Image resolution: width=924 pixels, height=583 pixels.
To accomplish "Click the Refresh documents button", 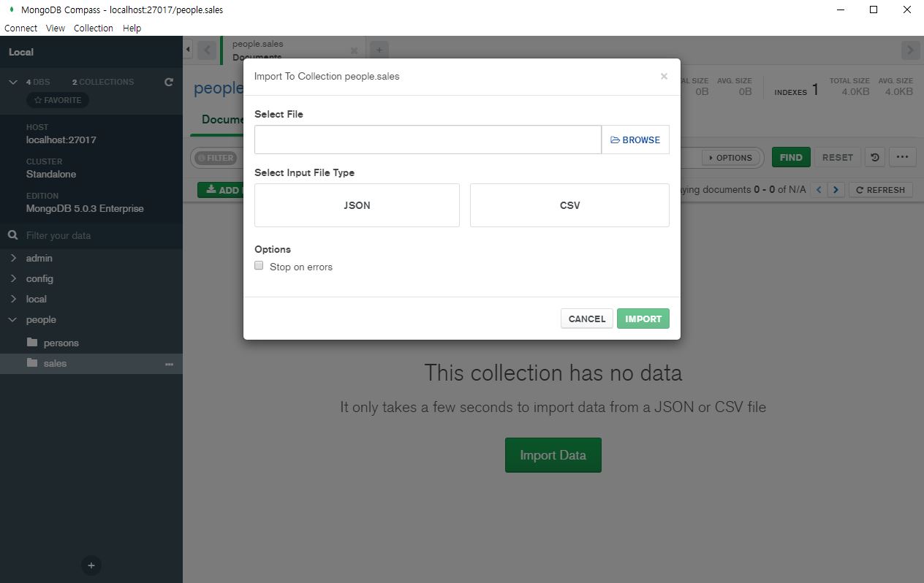I will coord(881,190).
